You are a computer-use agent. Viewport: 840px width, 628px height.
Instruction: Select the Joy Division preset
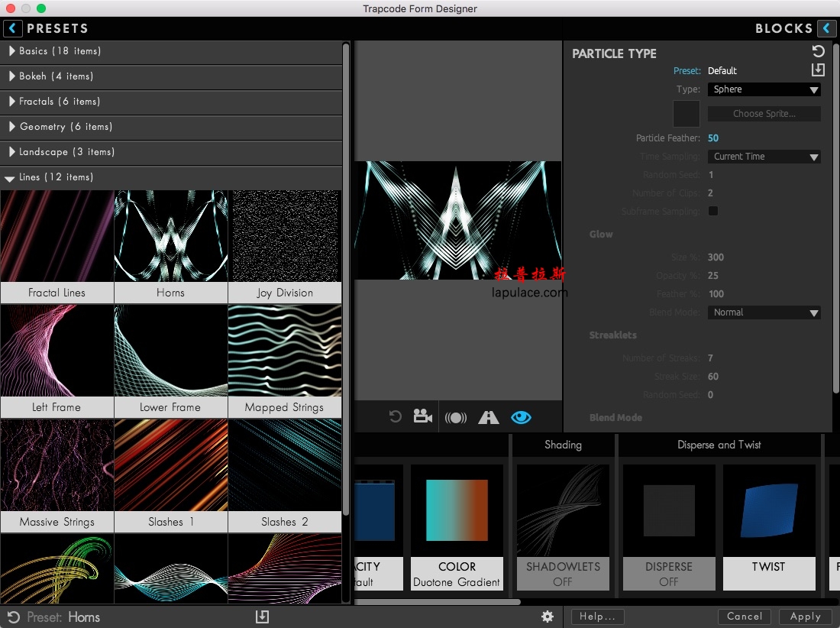click(285, 247)
